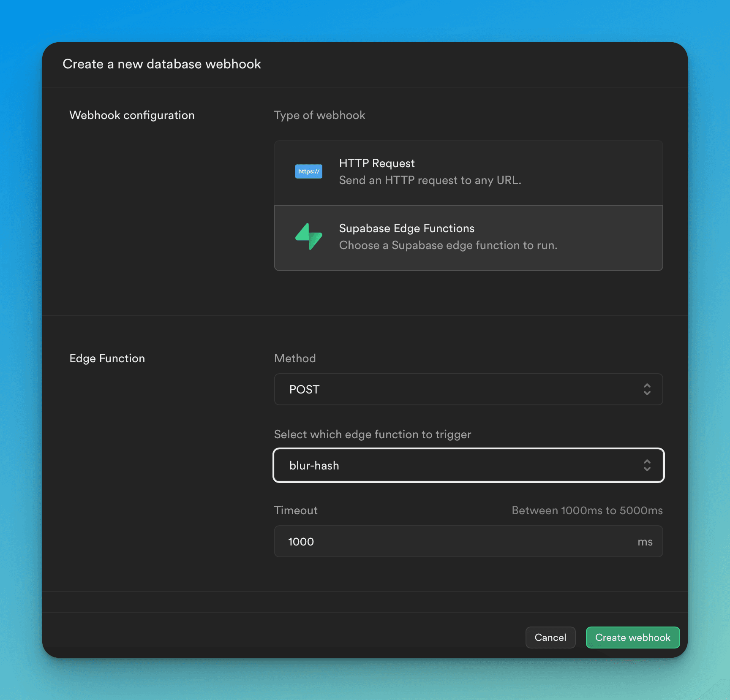Click the Create webhook button
Image resolution: width=730 pixels, height=700 pixels.
(632, 638)
